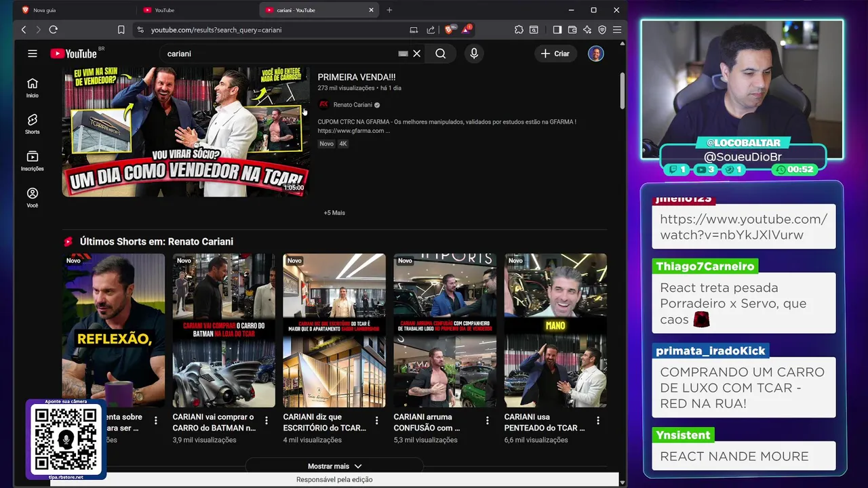Click the Últimos Shorts em: Renato Cariani heading

(x=157, y=241)
